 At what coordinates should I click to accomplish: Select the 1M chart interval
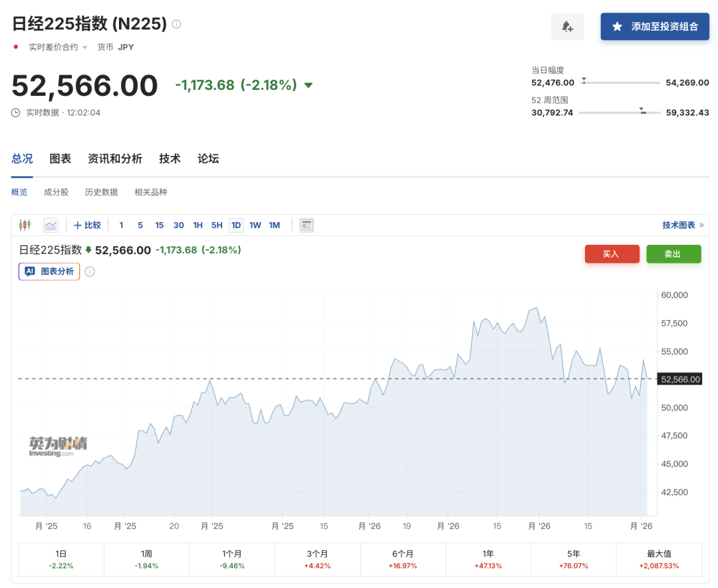click(275, 225)
